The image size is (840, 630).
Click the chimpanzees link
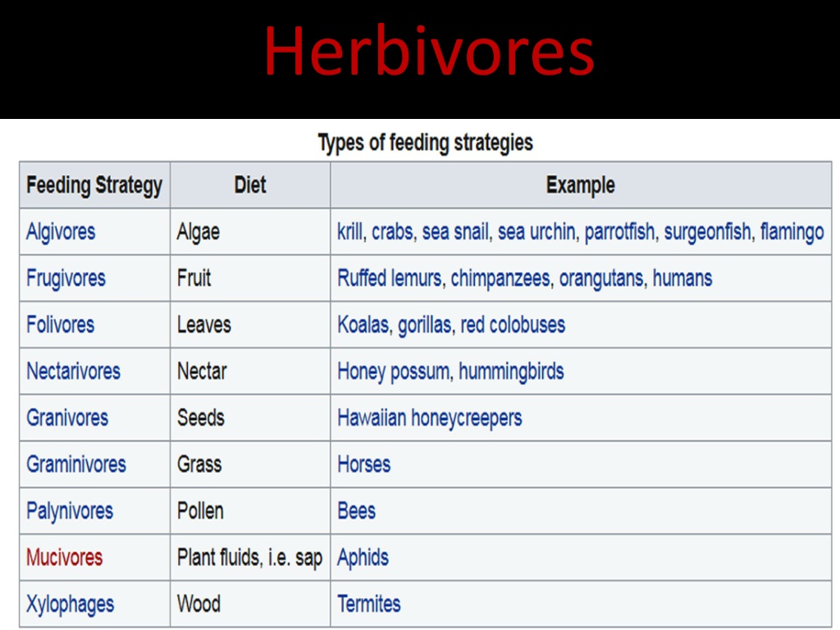point(500,279)
